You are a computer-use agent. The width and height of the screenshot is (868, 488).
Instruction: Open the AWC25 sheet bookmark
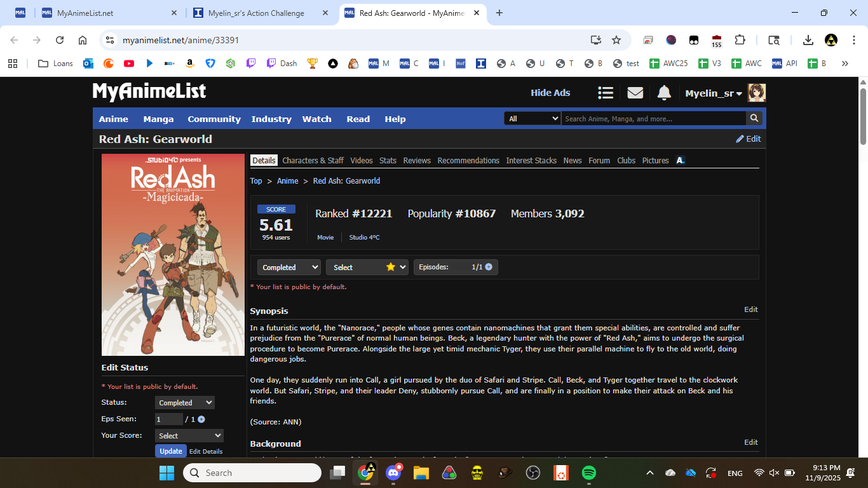click(x=668, y=64)
